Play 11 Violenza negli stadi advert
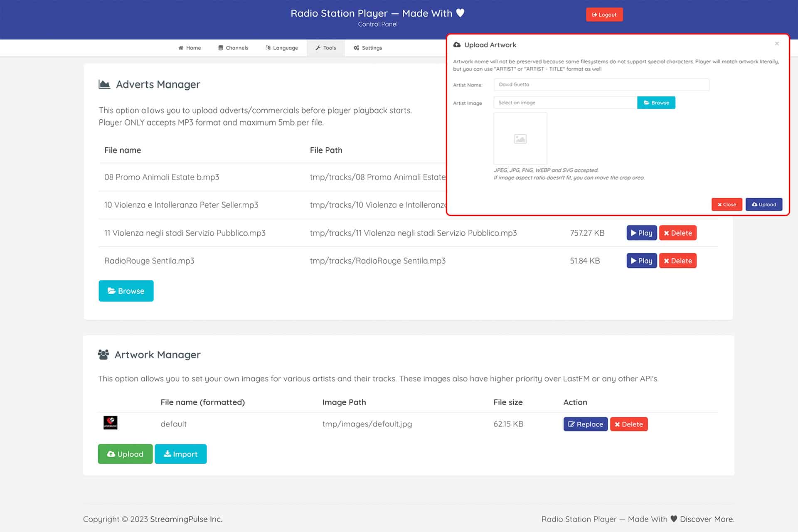The width and height of the screenshot is (798, 532). point(641,233)
